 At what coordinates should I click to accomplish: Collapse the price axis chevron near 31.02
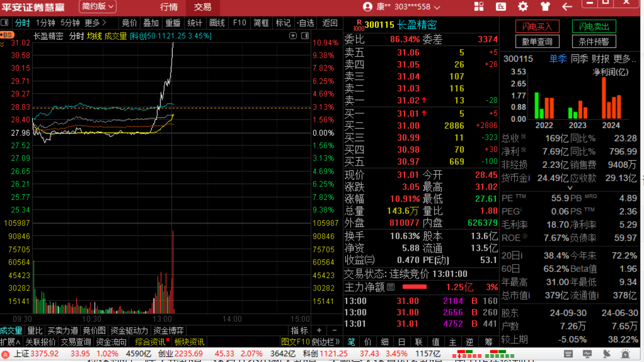(x=3, y=44)
